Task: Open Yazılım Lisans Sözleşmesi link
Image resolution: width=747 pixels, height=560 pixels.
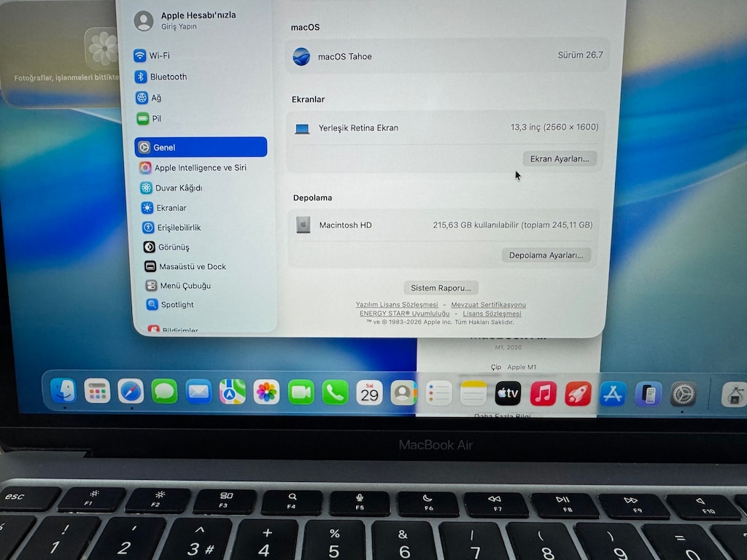Action: tap(397, 305)
